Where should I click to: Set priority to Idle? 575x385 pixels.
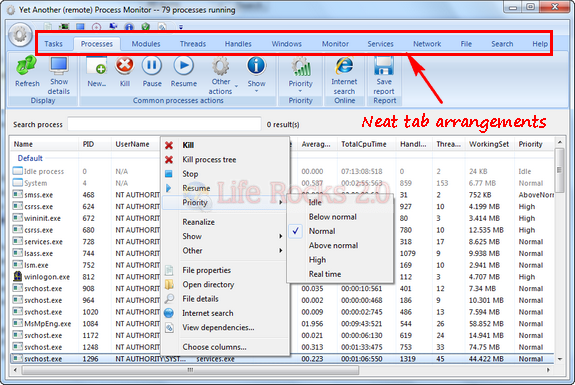coord(340,202)
